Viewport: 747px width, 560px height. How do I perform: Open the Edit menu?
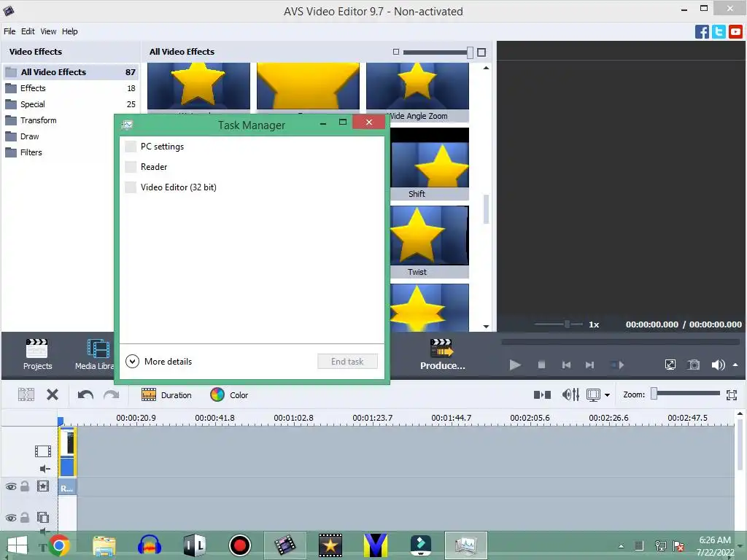pos(28,31)
